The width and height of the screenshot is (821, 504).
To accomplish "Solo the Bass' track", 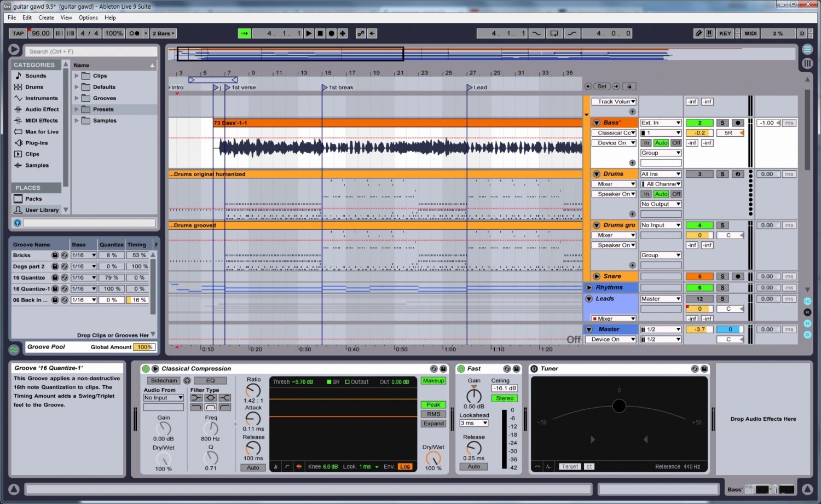I will pyautogui.click(x=722, y=123).
